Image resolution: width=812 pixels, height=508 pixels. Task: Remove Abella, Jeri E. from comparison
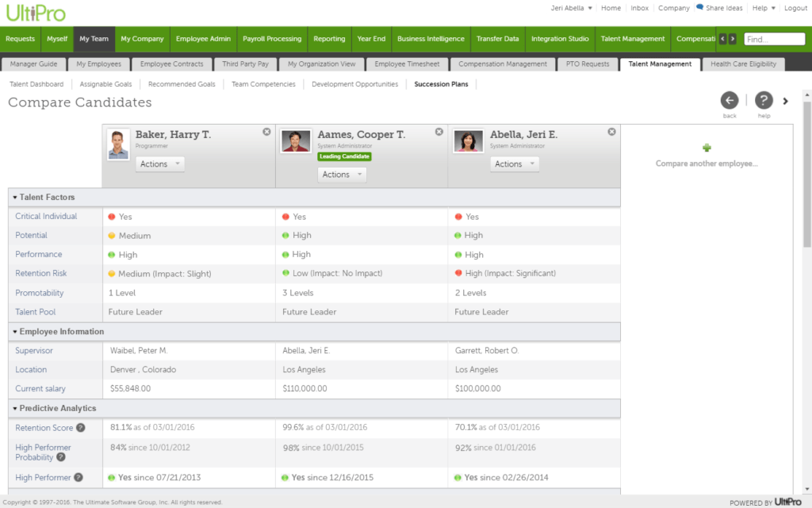pos(611,132)
